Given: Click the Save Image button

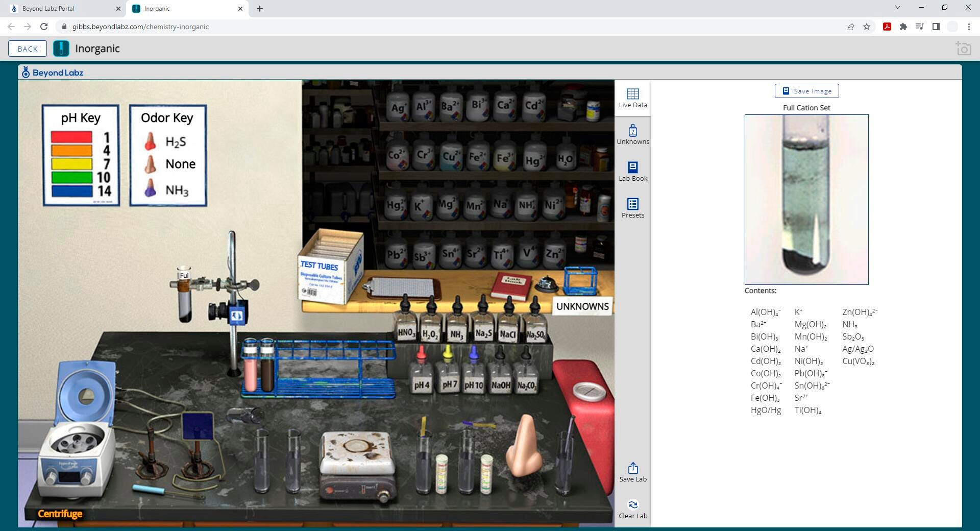Looking at the screenshot, I should point(806,91).
